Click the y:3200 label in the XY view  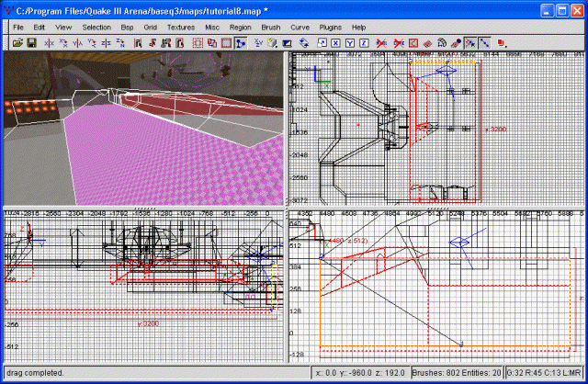tap(496, 130)
